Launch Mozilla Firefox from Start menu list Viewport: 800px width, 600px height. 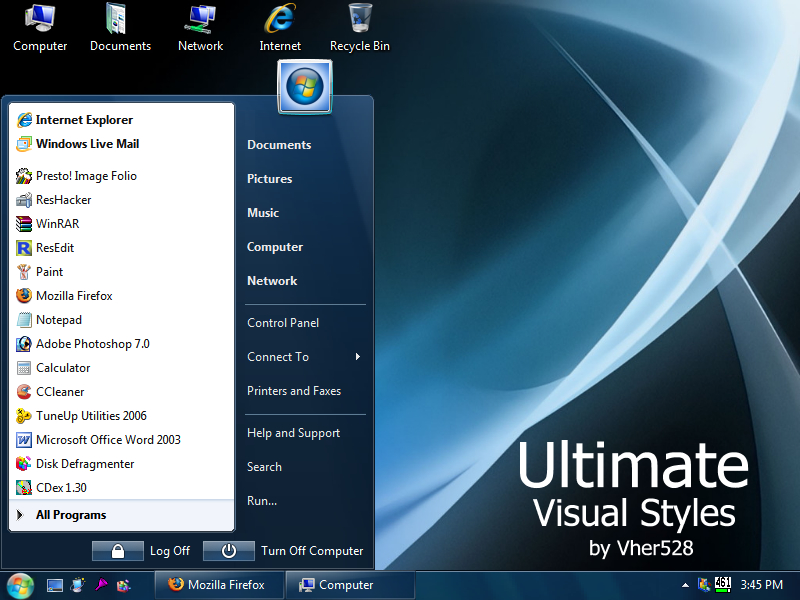[121, 296]
